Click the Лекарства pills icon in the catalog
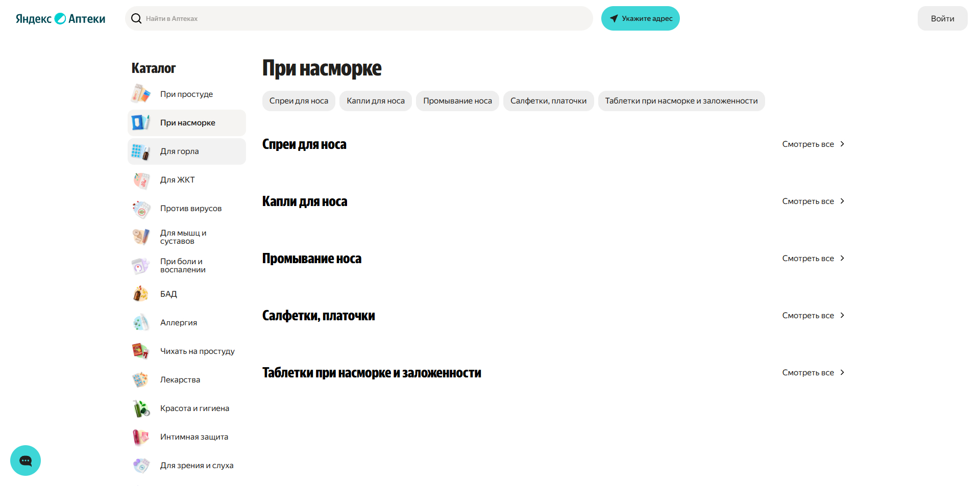This screenshot has width=980, height=486. click(141, 379)
